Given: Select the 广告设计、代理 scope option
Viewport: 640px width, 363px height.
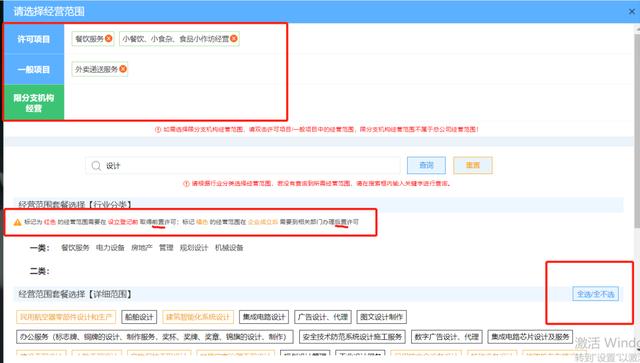Looking at the screenshot, I should (x=322, y=317).
